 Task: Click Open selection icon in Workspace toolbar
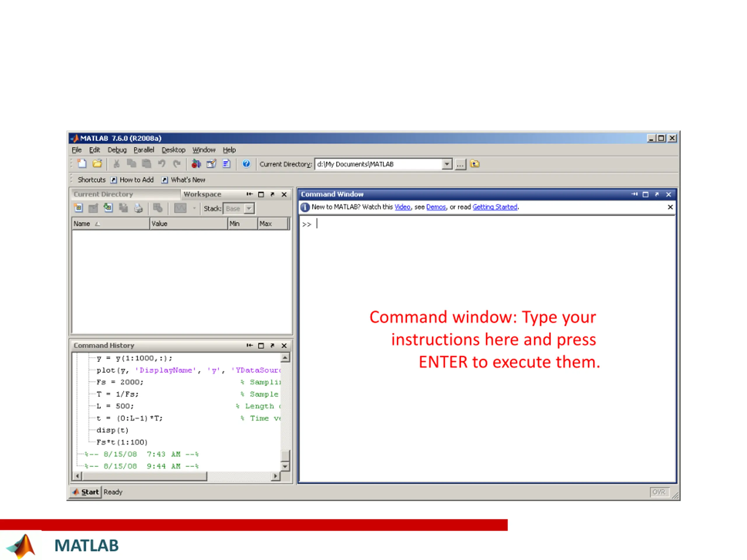point(93,208)
